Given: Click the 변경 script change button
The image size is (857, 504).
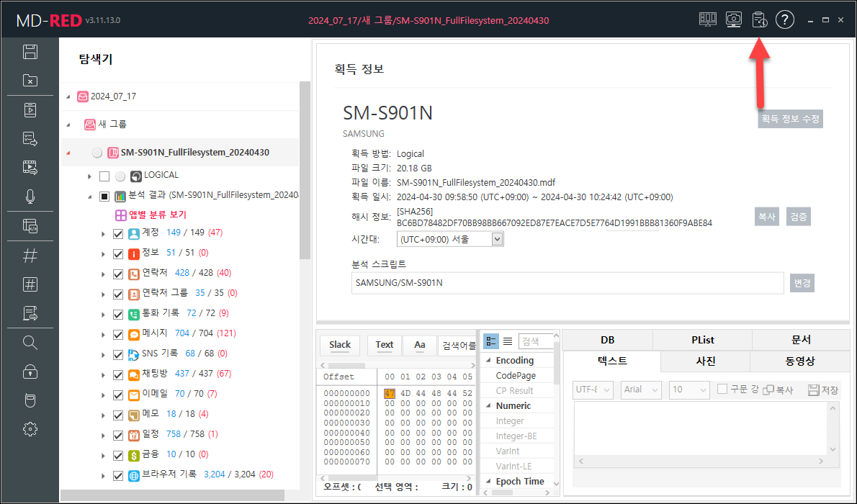Looking at the screenshot, I should 802,283.
